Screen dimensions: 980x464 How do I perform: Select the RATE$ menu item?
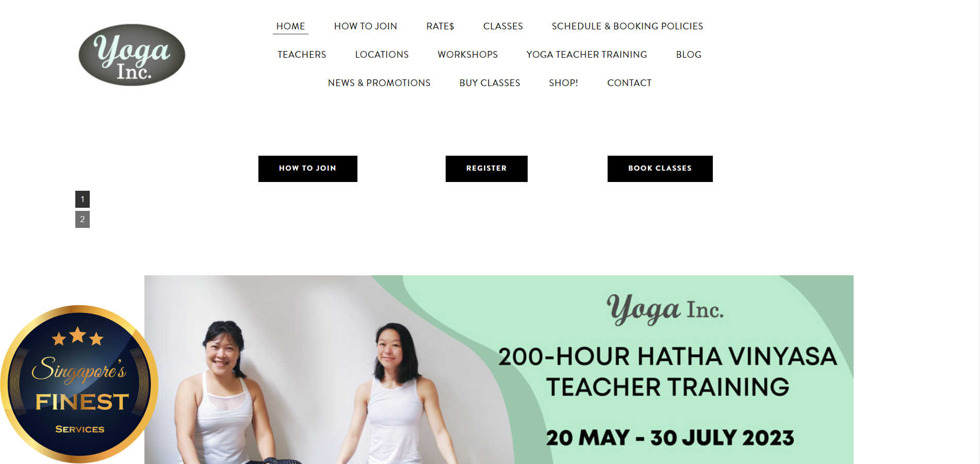[x=440, y=26]
